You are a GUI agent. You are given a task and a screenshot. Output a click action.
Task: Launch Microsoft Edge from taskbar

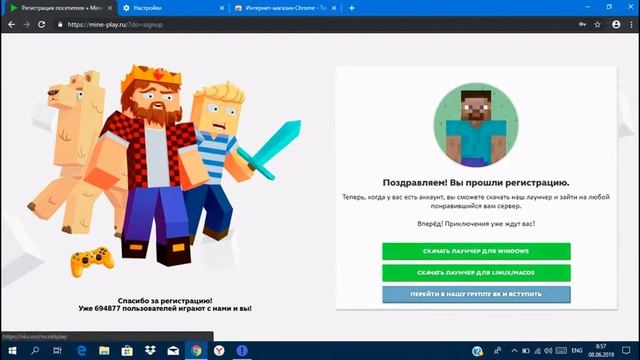pos(81,351)
